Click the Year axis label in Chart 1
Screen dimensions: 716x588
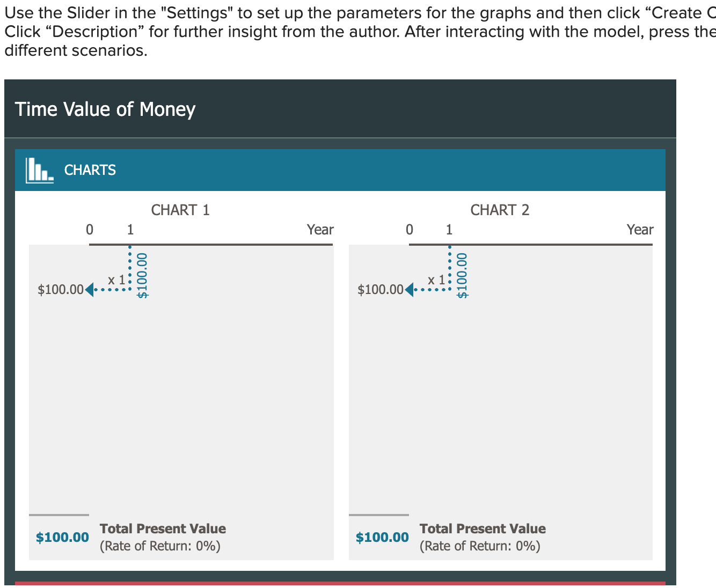pyautogui.click(x=320, y=229)
